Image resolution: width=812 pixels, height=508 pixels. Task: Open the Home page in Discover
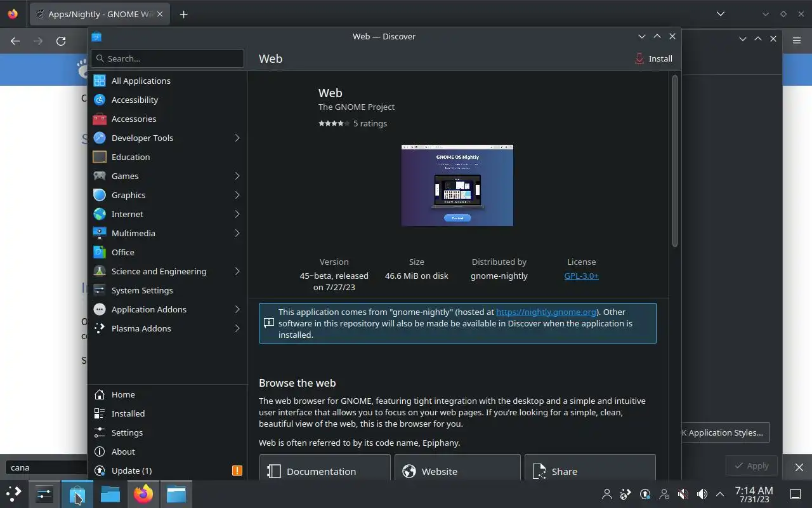point(167,394)
